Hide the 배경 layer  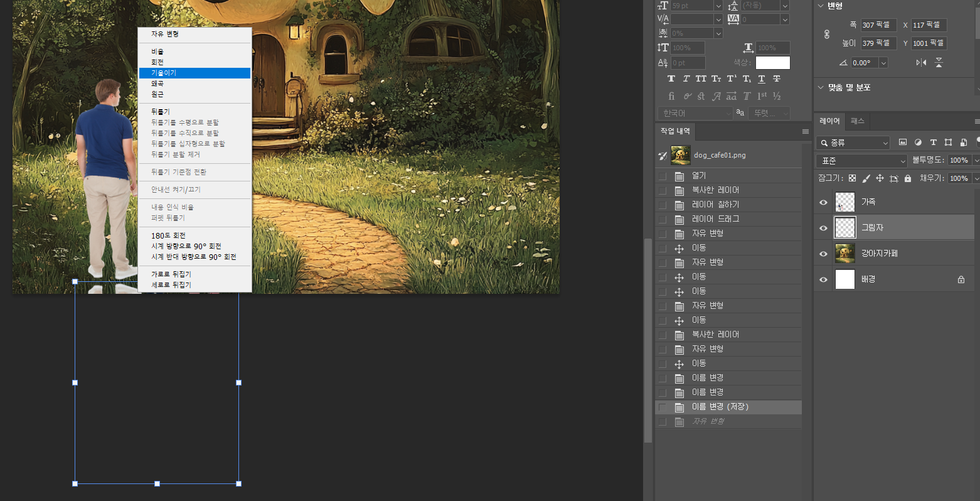[x=823, y=279]
